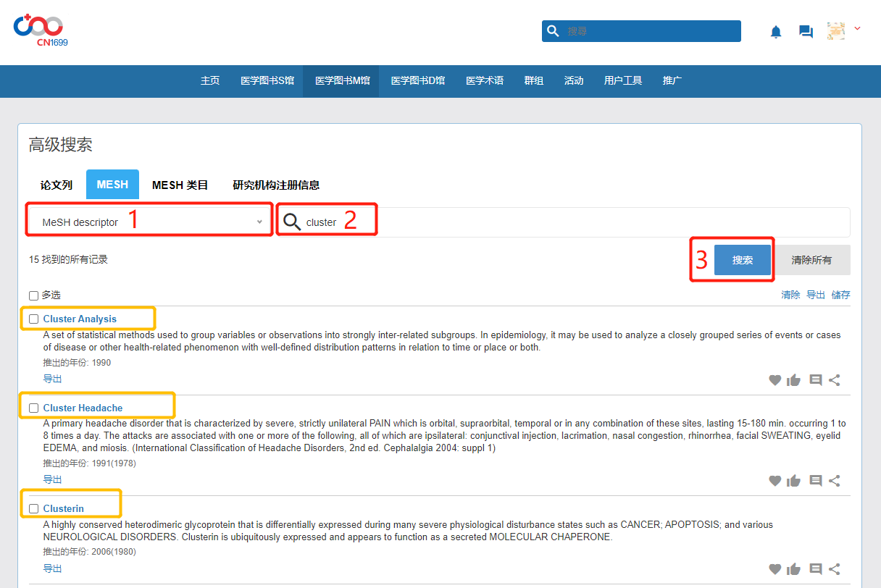Like the Cluster Analysis record with heart icon
The image size is (881, 588).
point(775,380)
